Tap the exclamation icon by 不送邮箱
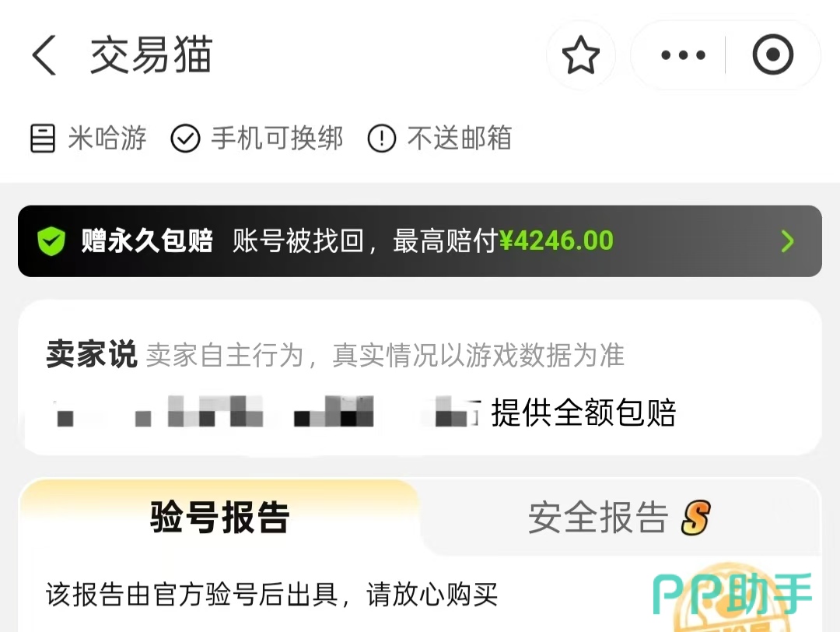The image size is (840, 632). coord(381,139)
